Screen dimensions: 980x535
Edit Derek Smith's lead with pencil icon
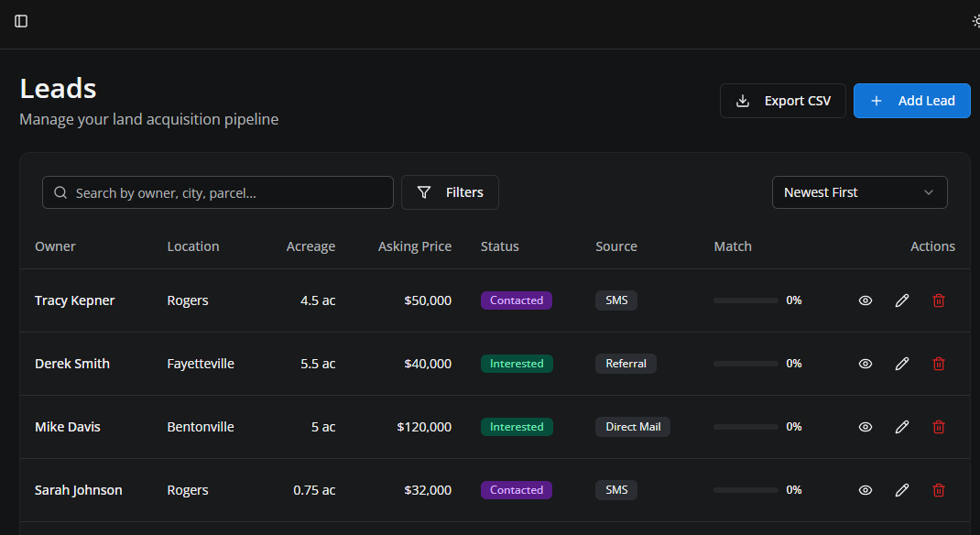click(901, 364)
